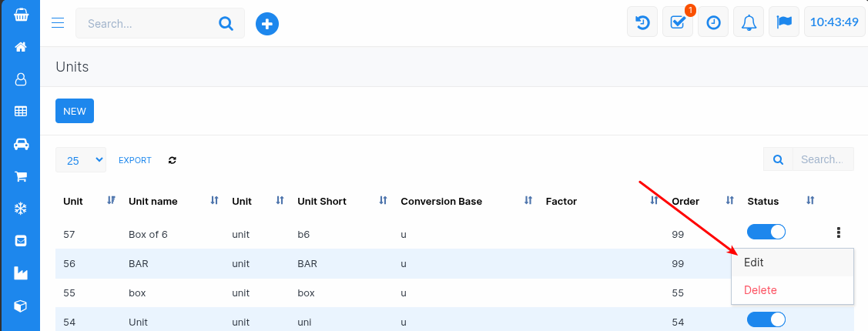The width and height of the screenshot is (868, 331).
Task: Open the snowflake icon in sidebar
Action: [x=21, y=209]
